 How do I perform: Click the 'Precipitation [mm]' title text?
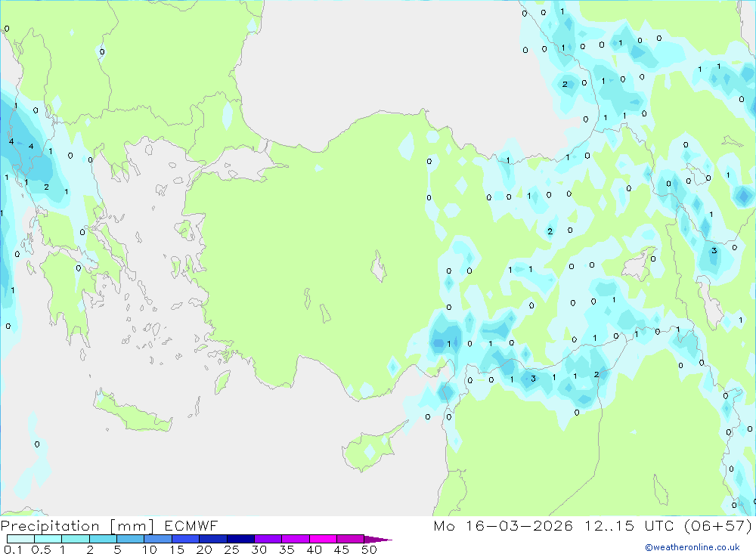pyautogui.click(x=77, y=526)
